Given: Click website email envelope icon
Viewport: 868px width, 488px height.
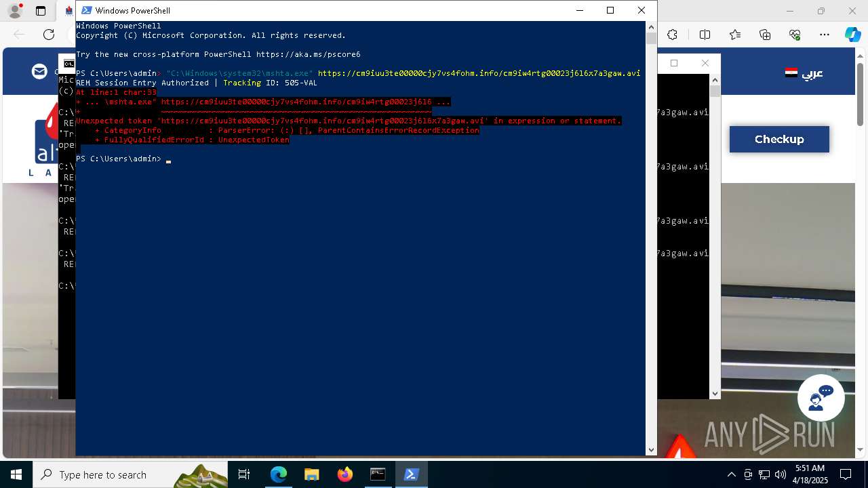Looking at the screenshot, I should coord(40,71).
